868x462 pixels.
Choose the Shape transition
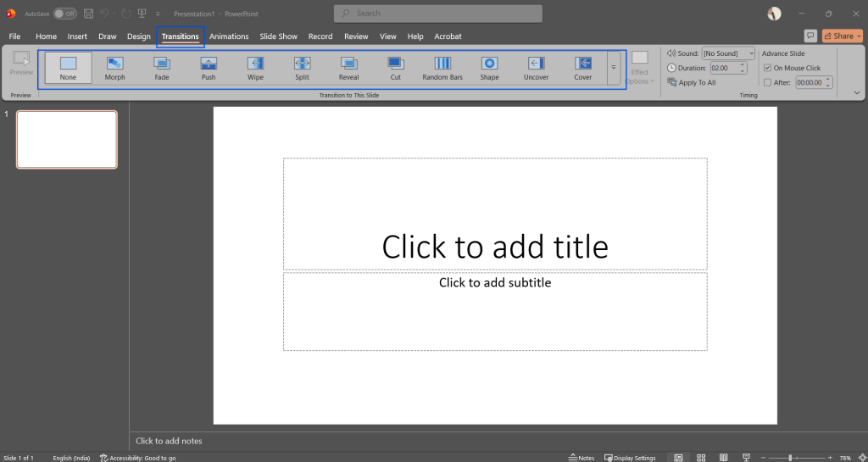click(x=489, y=68)
